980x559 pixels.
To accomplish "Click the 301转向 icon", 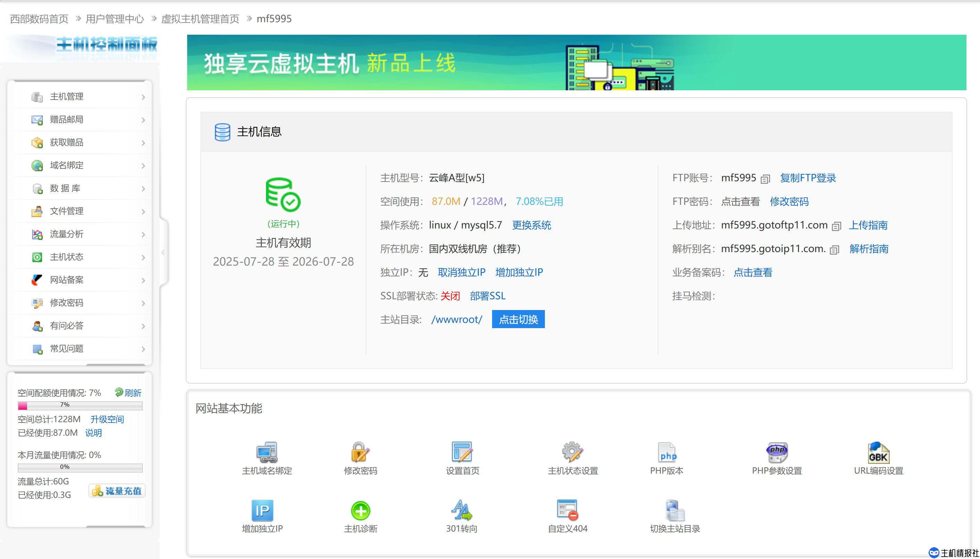I will tap(461, 510).
